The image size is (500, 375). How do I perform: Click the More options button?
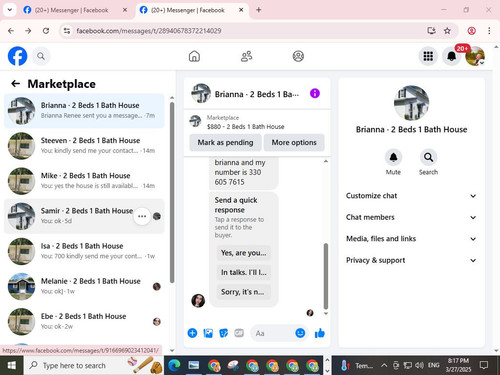click(x=294, y=143)
